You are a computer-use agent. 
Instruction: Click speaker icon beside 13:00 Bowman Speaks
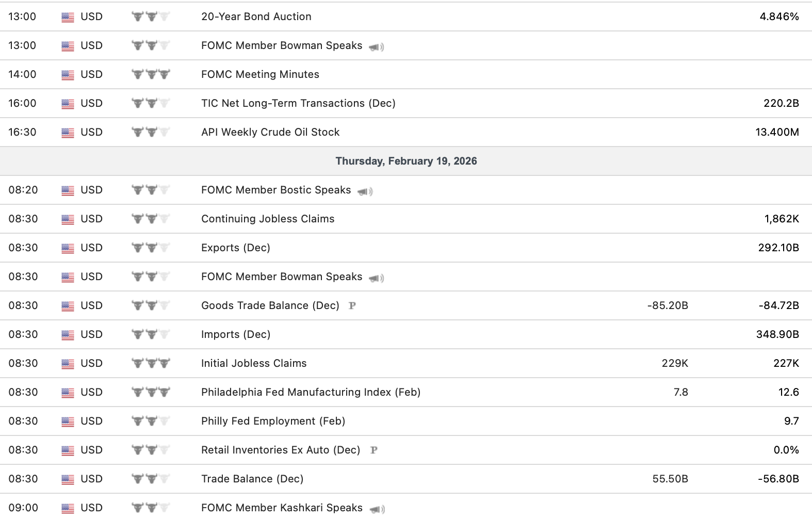377,47
